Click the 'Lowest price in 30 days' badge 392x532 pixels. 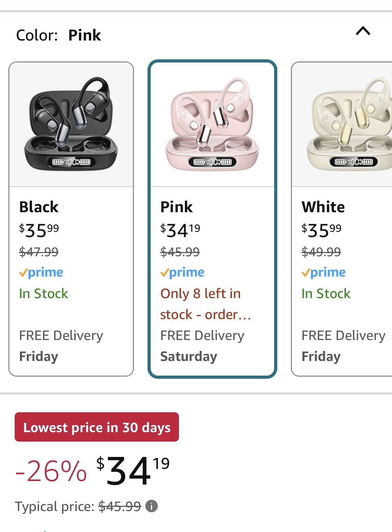[96, 427]
